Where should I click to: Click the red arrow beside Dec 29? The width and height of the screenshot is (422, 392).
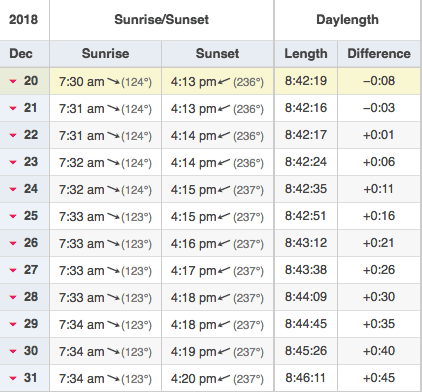point(13,324)
